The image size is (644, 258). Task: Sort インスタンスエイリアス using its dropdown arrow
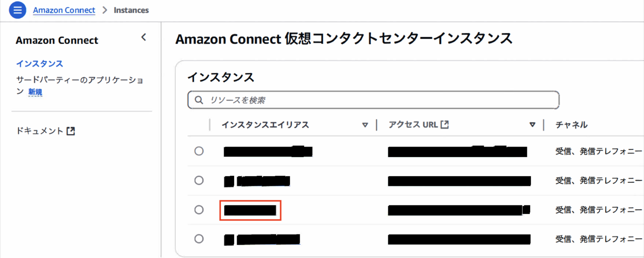pyautogui.click(x=365, y=125)
